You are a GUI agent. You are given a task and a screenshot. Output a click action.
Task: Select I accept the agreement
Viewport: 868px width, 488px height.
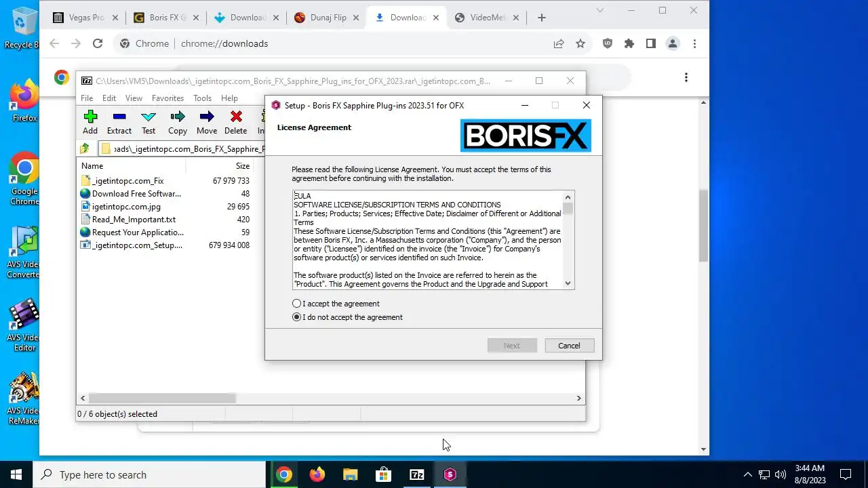click(x=336, y=304)
